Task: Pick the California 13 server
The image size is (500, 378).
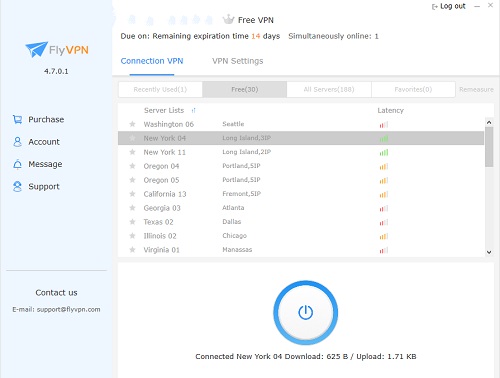Action: pyautogui.click(x=301, y=194)
